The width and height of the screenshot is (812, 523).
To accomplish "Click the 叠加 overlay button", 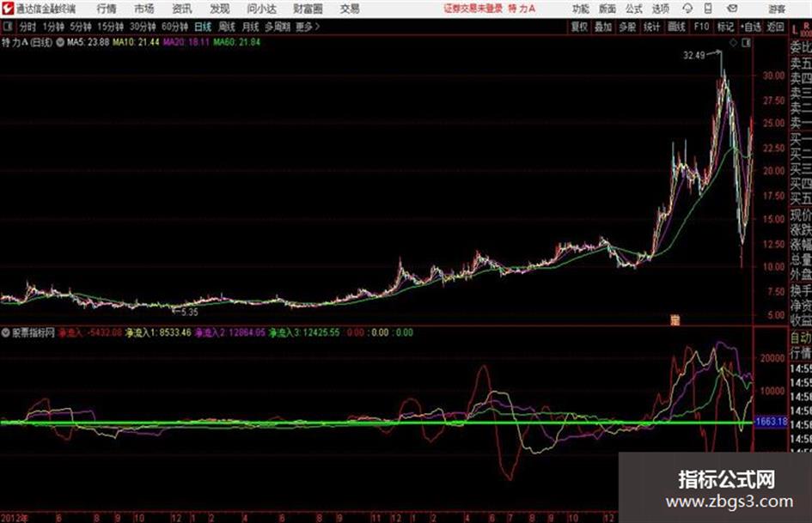I will coord(603,27).
